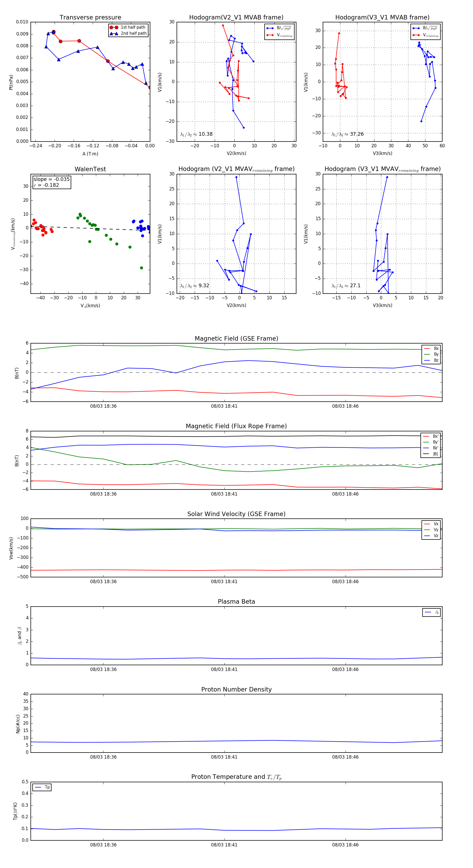Select the λ1/λ2 ≈ 9.32 annotation

pyautogui.click(x=194, y=286)
